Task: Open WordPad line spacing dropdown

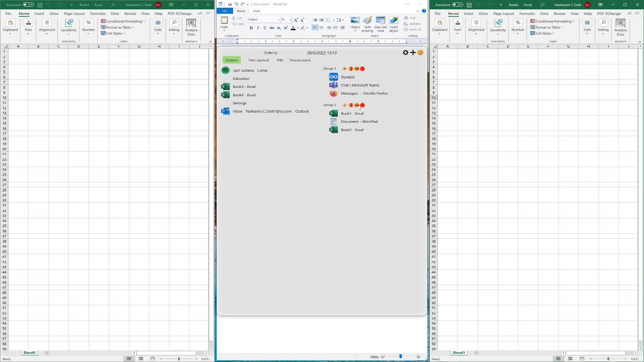Action: 340,20
